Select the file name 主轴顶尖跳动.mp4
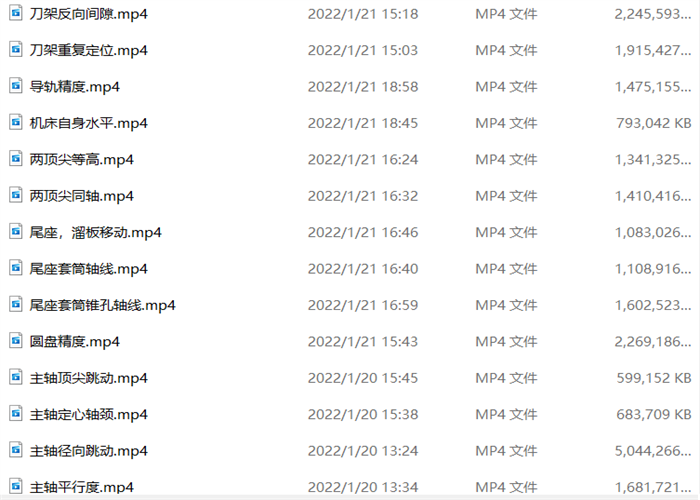 coord(88,378)
